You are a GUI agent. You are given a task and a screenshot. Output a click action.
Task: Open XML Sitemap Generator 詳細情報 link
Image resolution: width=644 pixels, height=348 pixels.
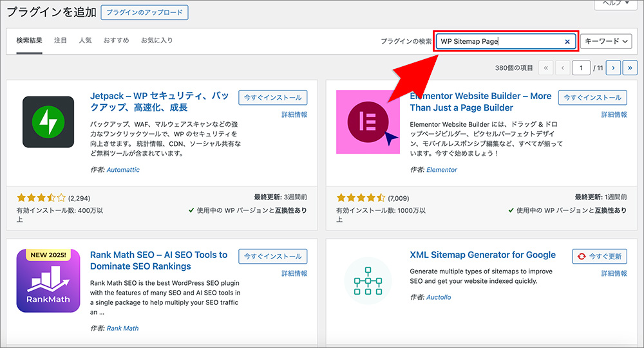pos(614,273)
